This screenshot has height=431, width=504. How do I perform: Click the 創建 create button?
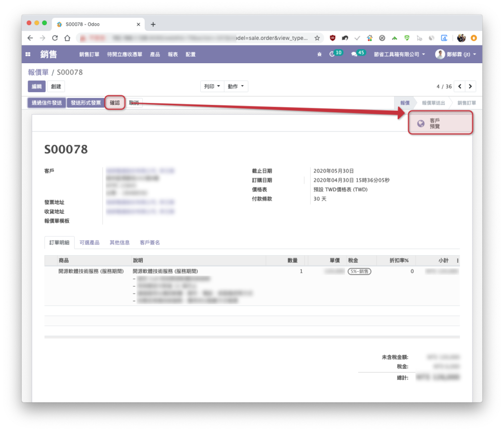pos(56,86)
